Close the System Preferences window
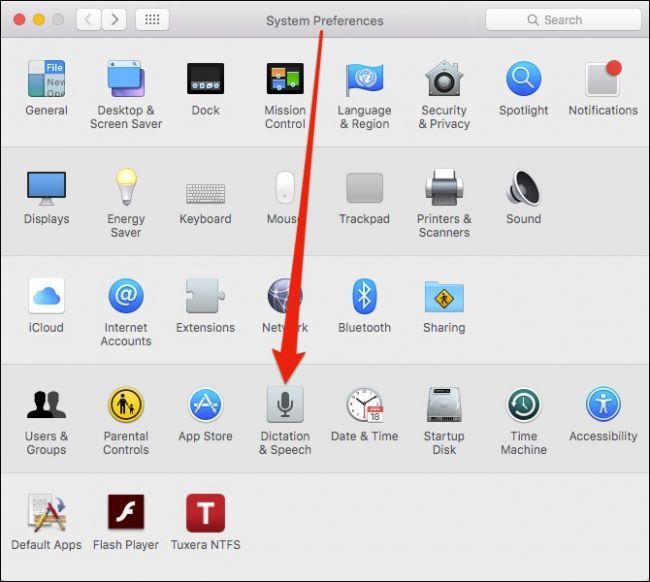The height and width of the screenshot is (582, 650). (x=19, y=19)
